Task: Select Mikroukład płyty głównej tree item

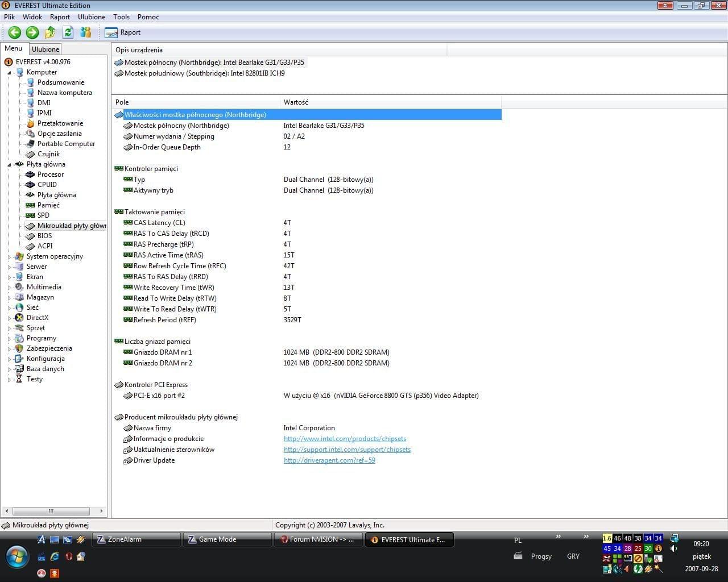Action: click(72, 226)
